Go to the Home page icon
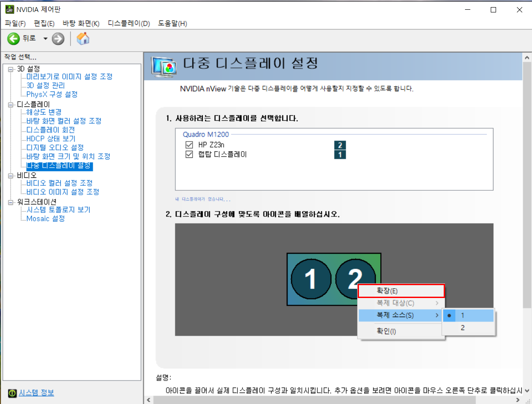 pyautogui.click(x=83, y=39)
